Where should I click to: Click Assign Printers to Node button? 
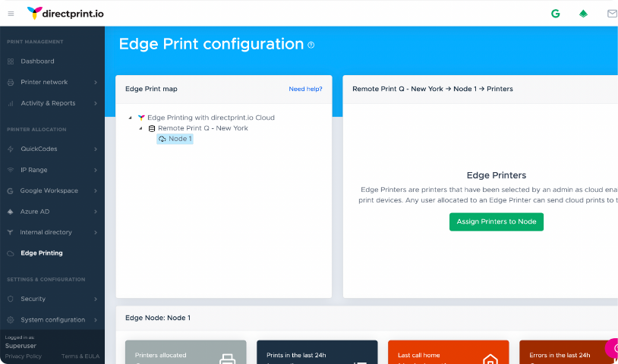(496, 221)
